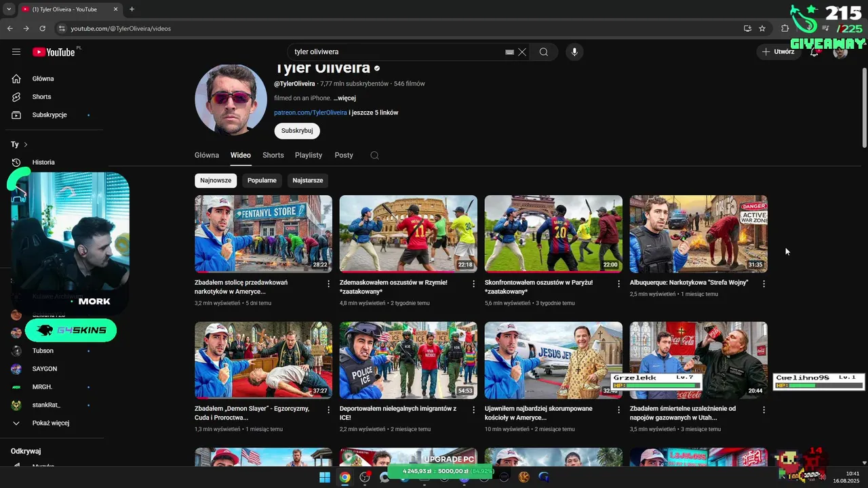Open the fentanyl store video thumbnail
Screen dimensions: 868x488
[x=263, y=234]
